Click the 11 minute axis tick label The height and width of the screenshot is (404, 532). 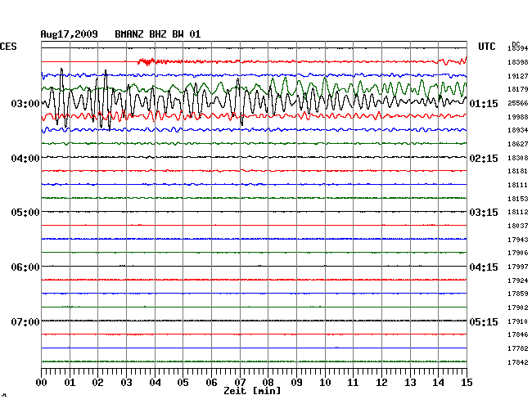point(353,383)
